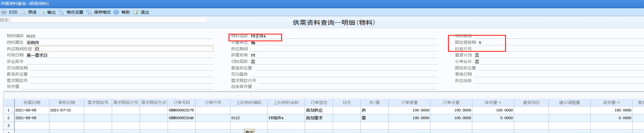644x133 pixels.
Task: Click the 重规划日 column header
Action: [532, 102]
